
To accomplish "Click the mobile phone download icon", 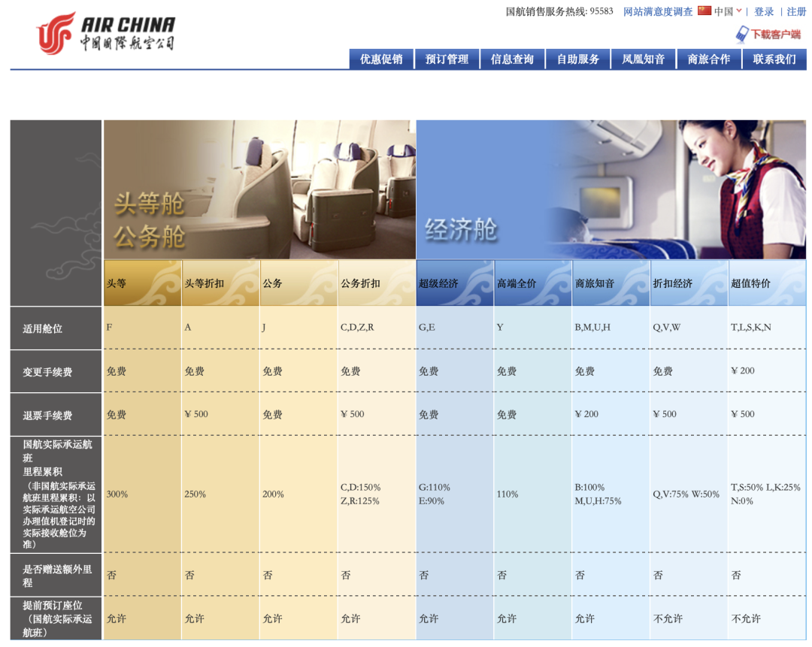I will pos(742,34).
